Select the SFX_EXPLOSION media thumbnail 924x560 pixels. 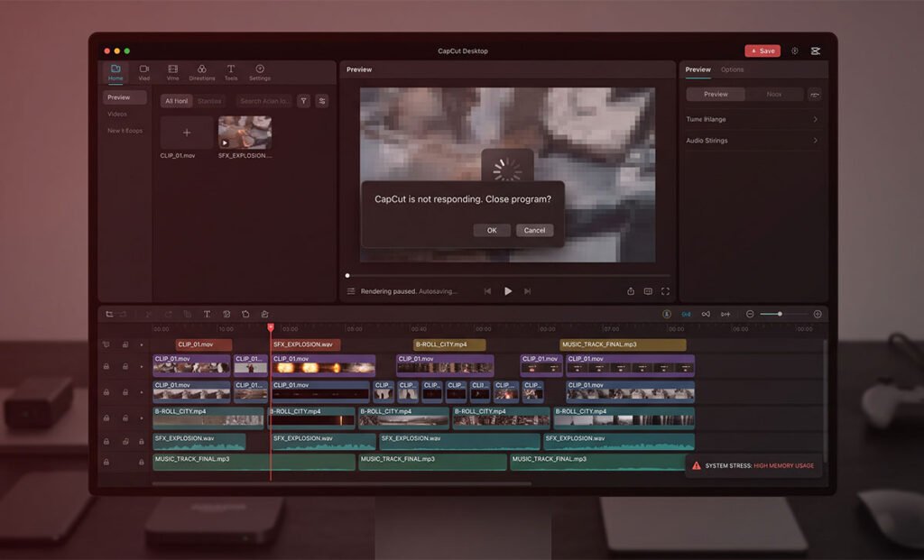coord(245,133)
